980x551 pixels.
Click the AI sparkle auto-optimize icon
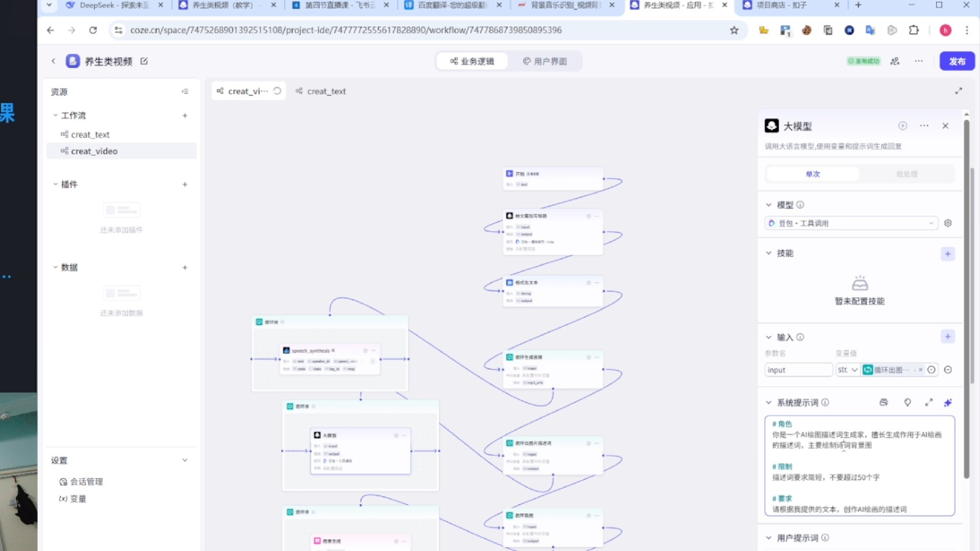(x=948, y=403)
